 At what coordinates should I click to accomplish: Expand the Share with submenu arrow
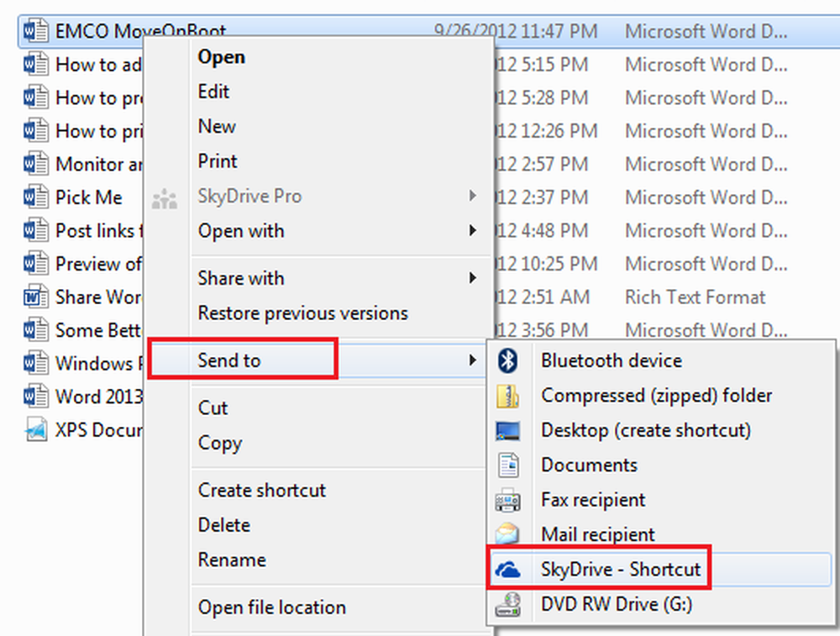pos(472,278)
